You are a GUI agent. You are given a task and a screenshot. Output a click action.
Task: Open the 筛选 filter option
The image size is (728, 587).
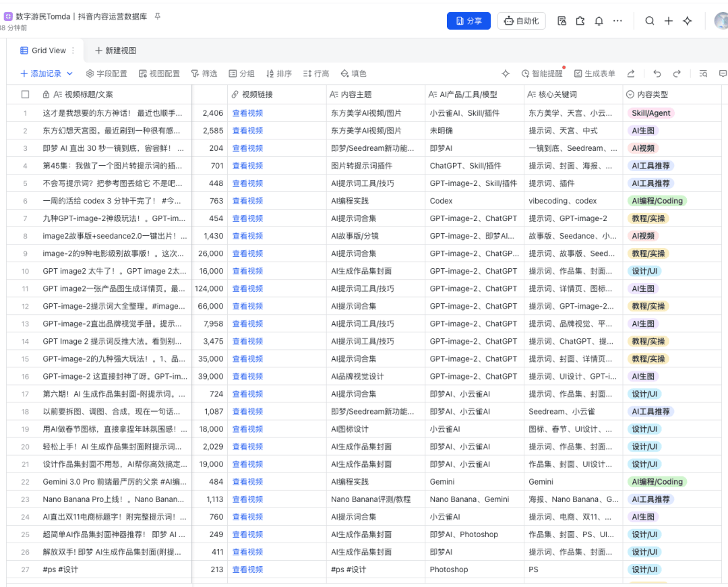click(x=204, y=73)
